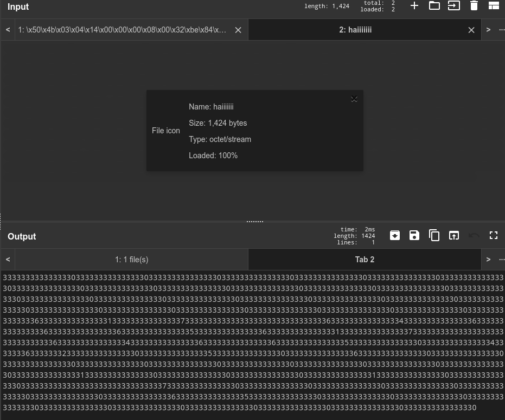Screen dimensions: 505x420
Task: Click the input/output pane splitter handle
Action: pyautogui.click(x=254, y=221)
